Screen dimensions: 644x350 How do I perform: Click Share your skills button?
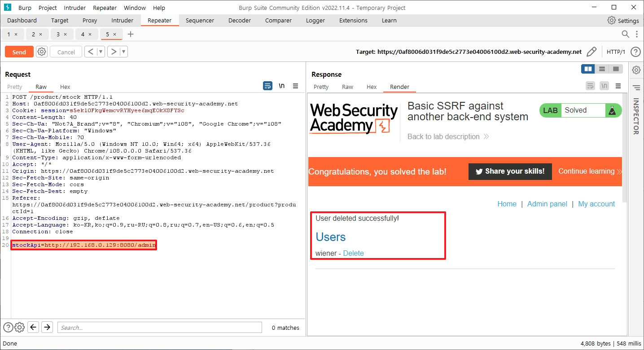coord(510,171)
